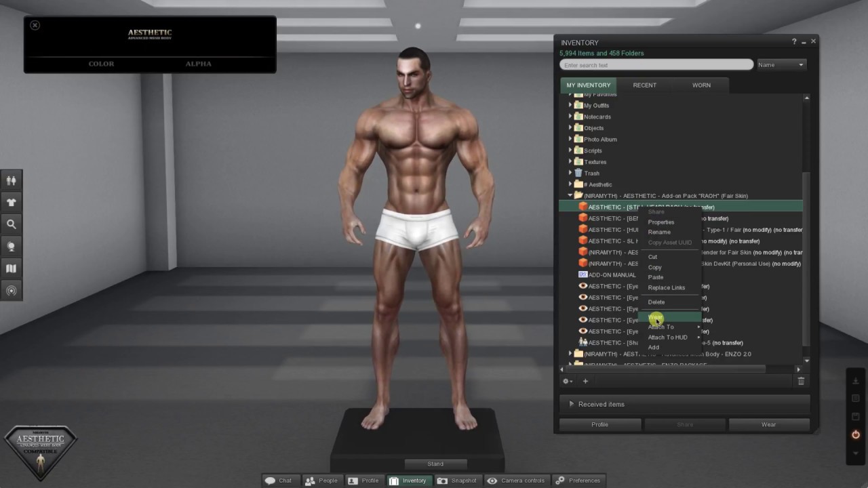Click the download arrow icon on right edge
Image resolution: width=868 pixels, height=488 pixels.
856,381
